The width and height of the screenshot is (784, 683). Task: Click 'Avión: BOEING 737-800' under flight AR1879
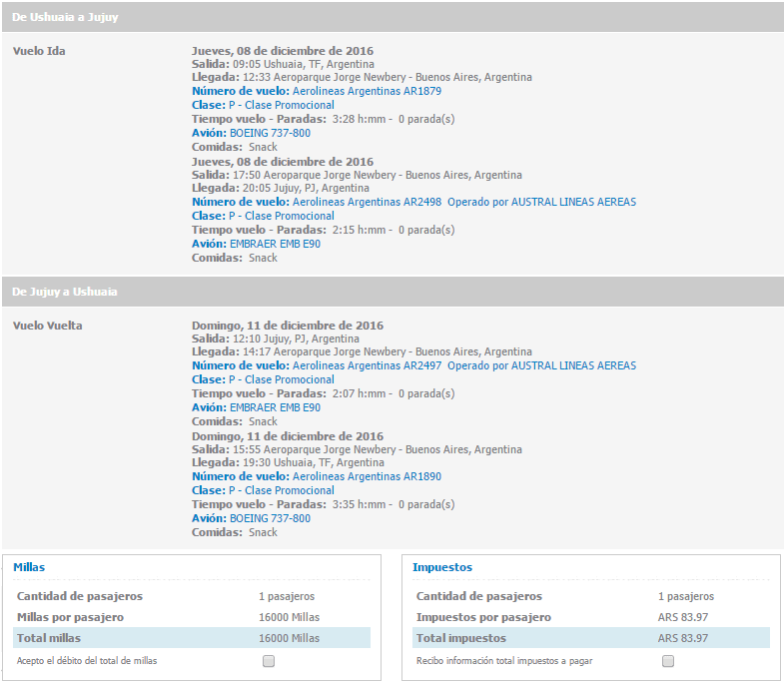tap(251, 133)
